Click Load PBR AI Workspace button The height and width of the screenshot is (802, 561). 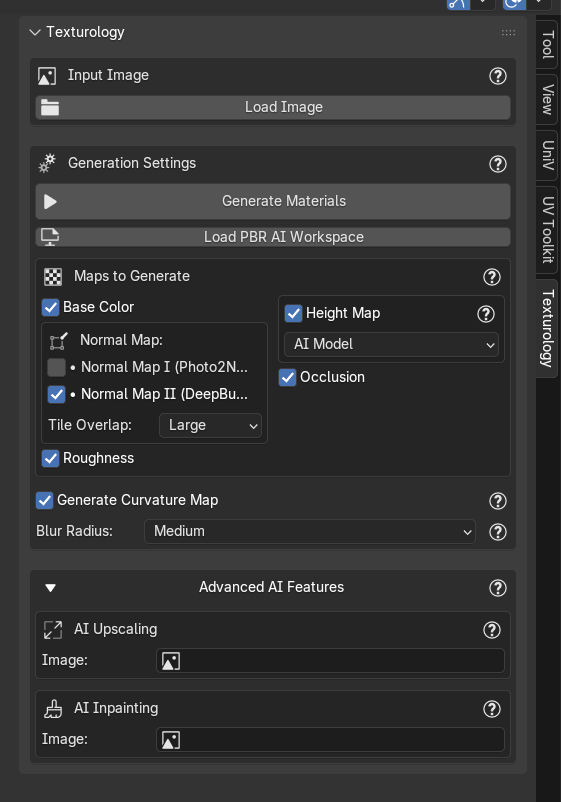pyautogui.click(x=273, y=237)
